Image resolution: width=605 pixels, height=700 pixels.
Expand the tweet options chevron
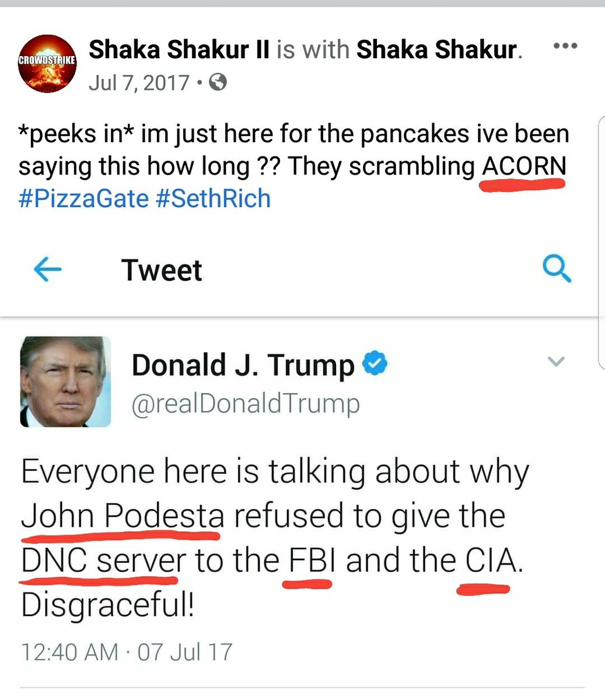coord(557,362)
